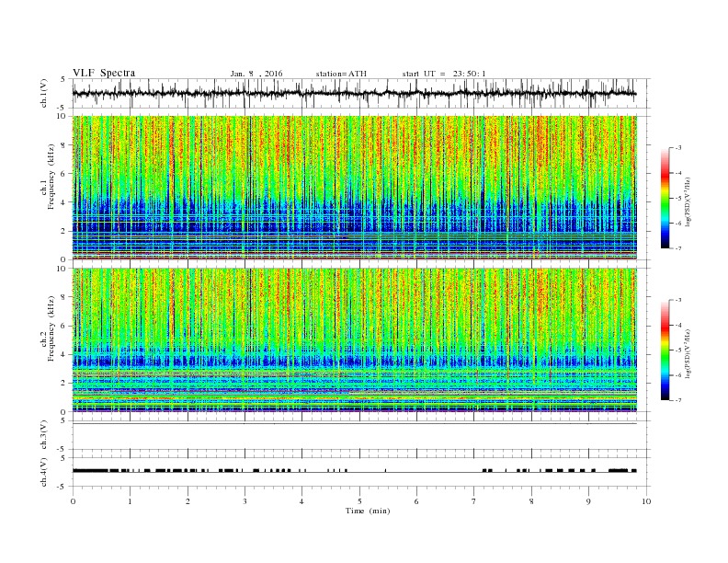Click the ch.4 pulse trace line

[355, 471]
